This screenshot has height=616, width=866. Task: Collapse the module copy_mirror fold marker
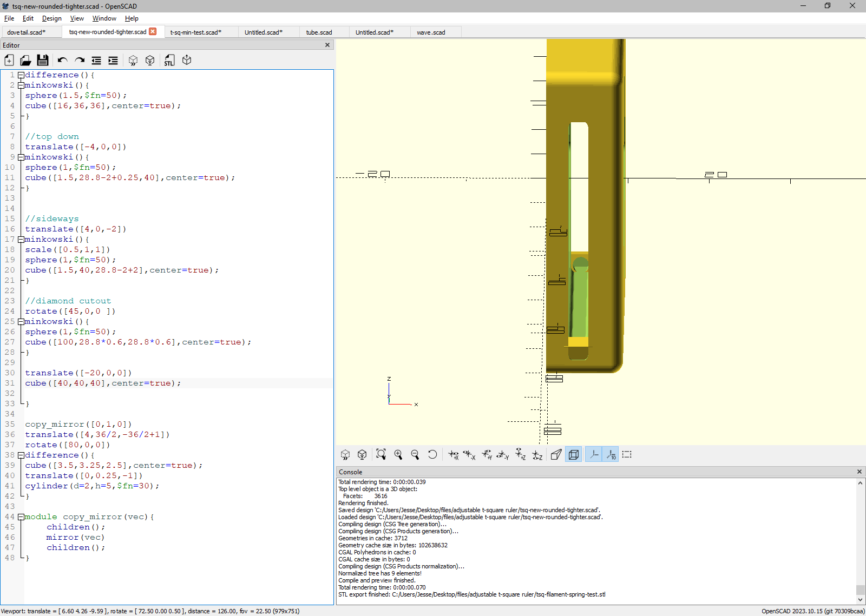[21, 517]
